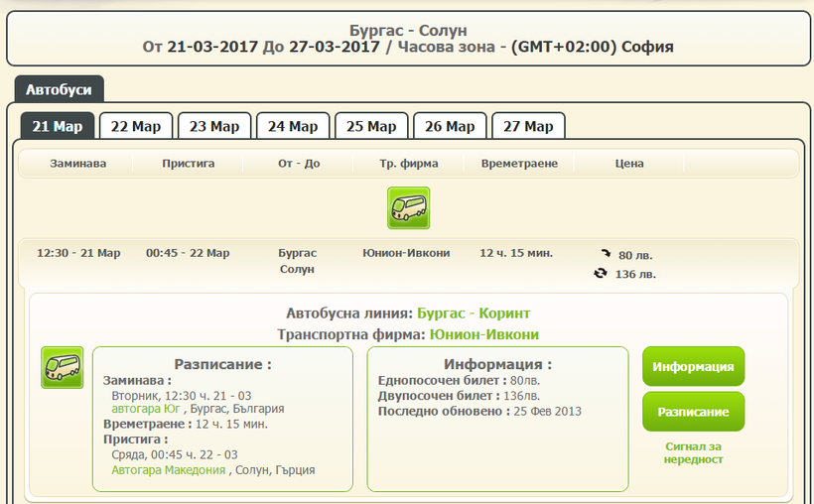Follow the автогара Юг station link
814x504 pixels.
click(144, 408)
